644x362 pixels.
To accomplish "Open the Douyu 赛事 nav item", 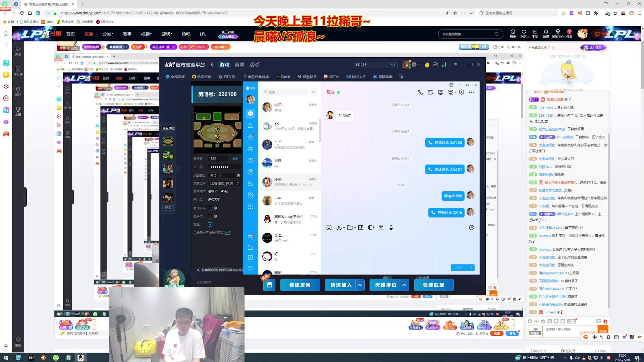I will point(127,34).
